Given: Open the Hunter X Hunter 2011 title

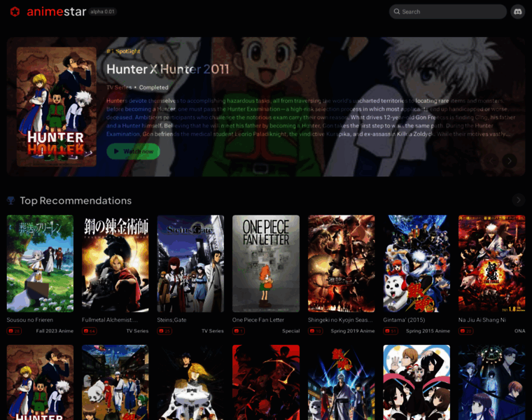Looking at the screenshot, I should pos(167,69).
